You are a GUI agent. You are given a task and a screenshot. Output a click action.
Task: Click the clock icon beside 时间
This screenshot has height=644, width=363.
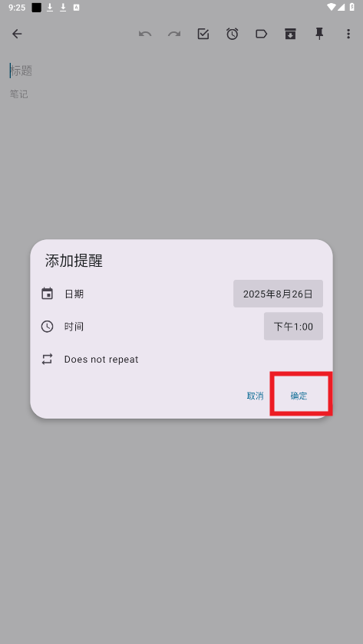[x=48, y=327]
